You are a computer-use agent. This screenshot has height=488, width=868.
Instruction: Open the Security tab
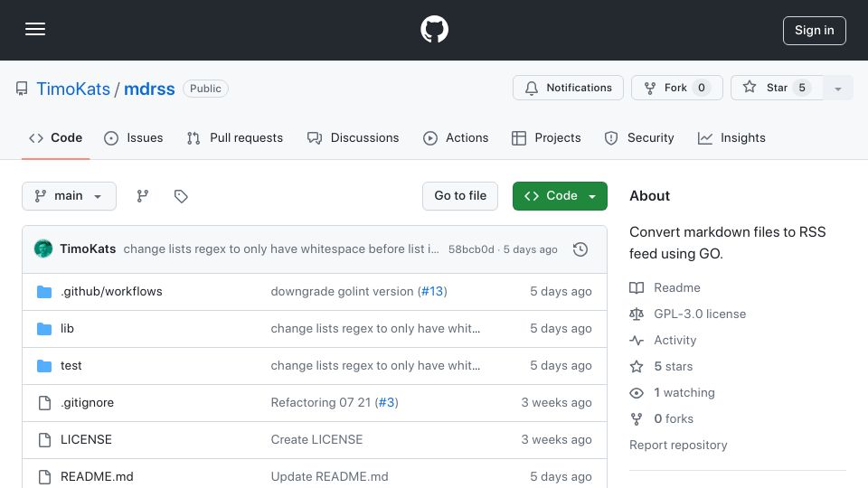click(x=639, y=137)
